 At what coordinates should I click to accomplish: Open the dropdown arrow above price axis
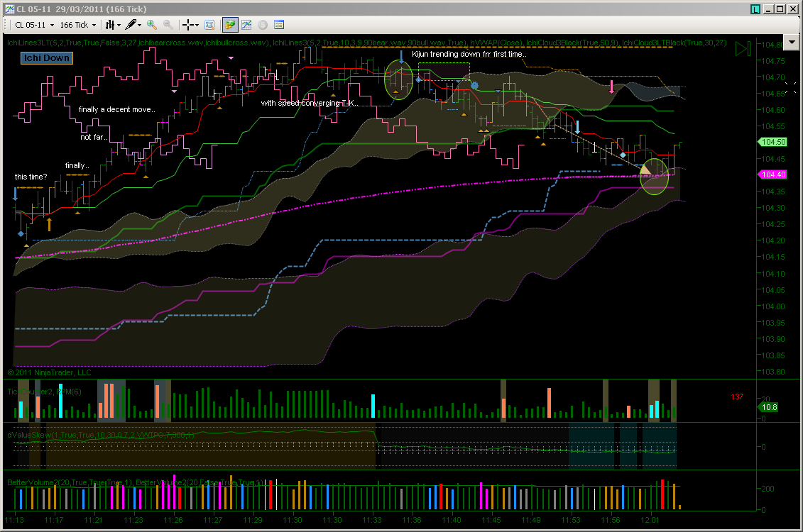[x=792, y=43]
